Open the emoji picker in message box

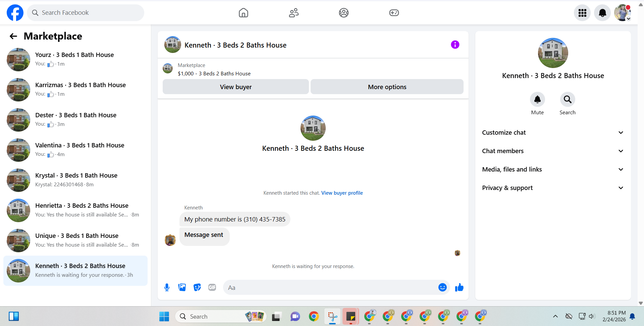[442, 287]
